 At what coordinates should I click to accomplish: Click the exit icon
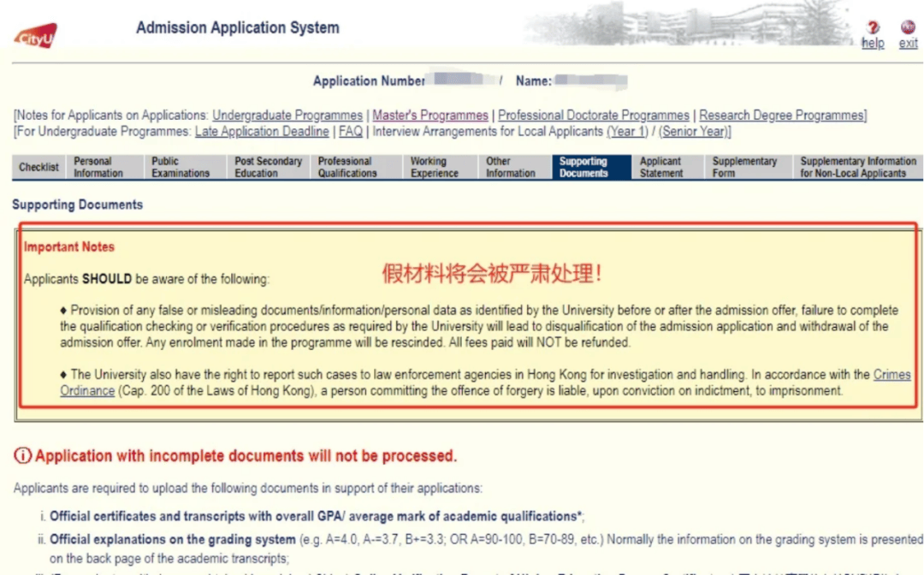pyautogui.click(x=908, y=28)
